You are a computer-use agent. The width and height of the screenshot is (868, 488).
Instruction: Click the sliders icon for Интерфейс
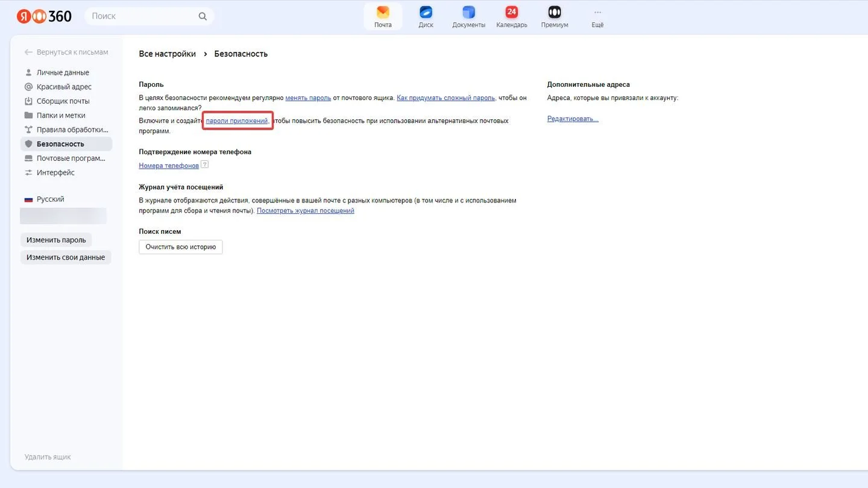[x=28, y=173]
